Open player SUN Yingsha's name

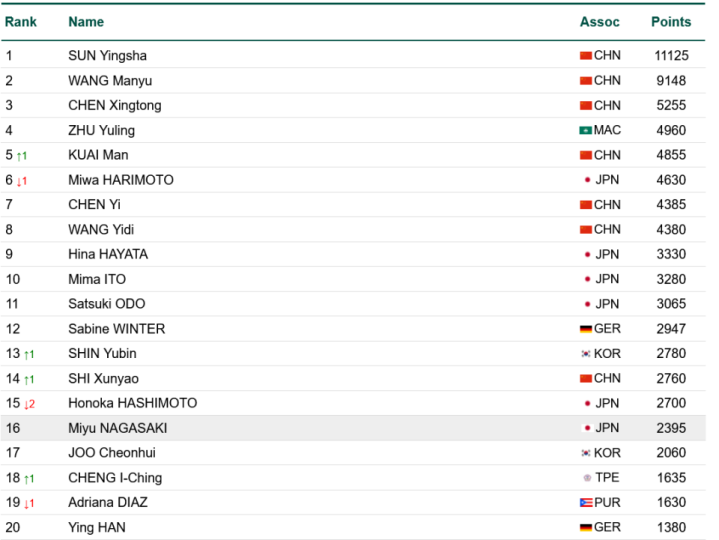pyautogui.click(x=107, y=56)
